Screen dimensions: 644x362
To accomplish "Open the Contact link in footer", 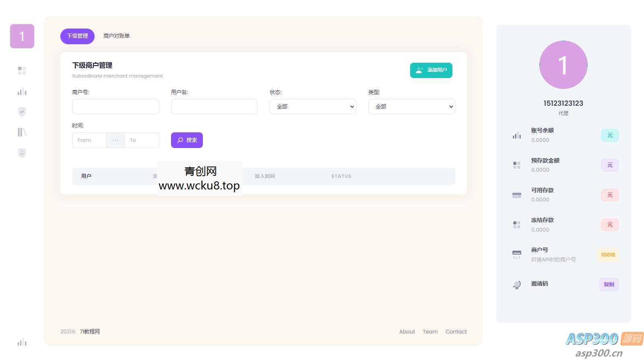I will [456, 331].
